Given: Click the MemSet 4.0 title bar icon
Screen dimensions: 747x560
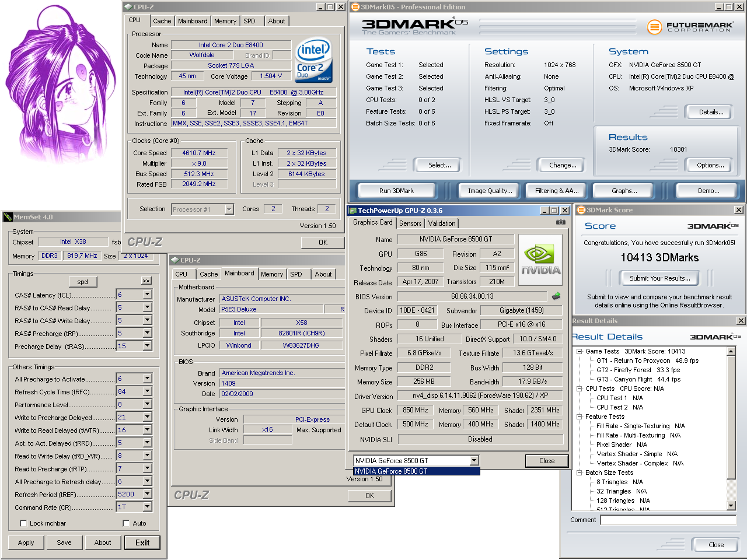Looking at the screenshot, I should (8, 217).
